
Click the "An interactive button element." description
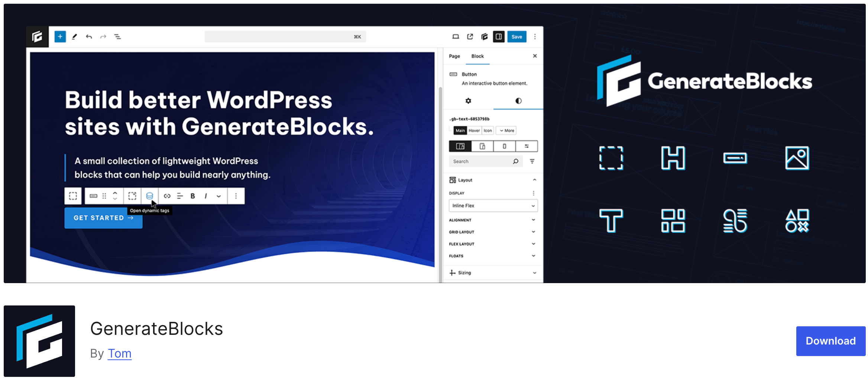(495, 83)
